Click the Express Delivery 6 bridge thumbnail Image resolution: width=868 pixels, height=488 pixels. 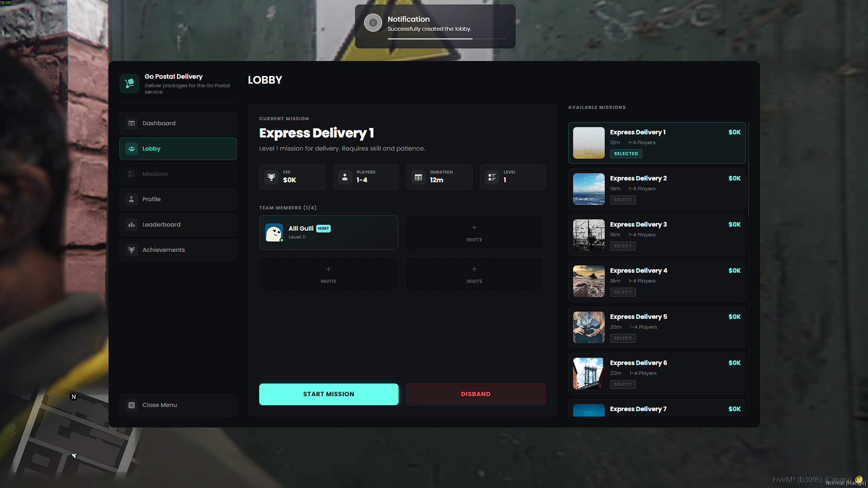click(589, 374)
